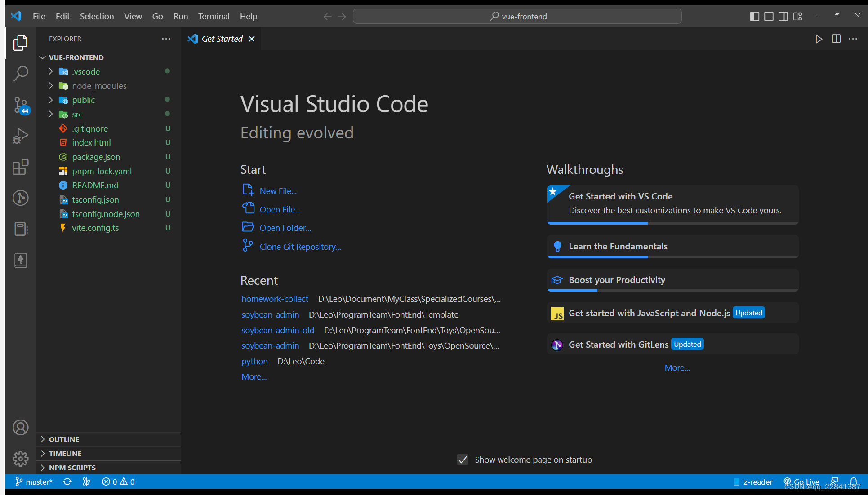Open the Search view in activity bar
This screenshot has height=495, width=868.
pyautogui.click(x=20, y=74)
